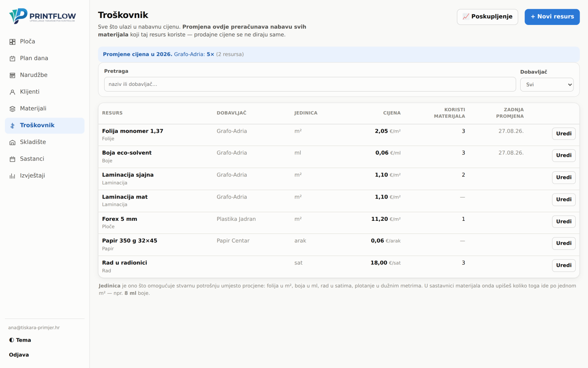
Task: Open Plan dana calendar icon
Action: [13, 58]
